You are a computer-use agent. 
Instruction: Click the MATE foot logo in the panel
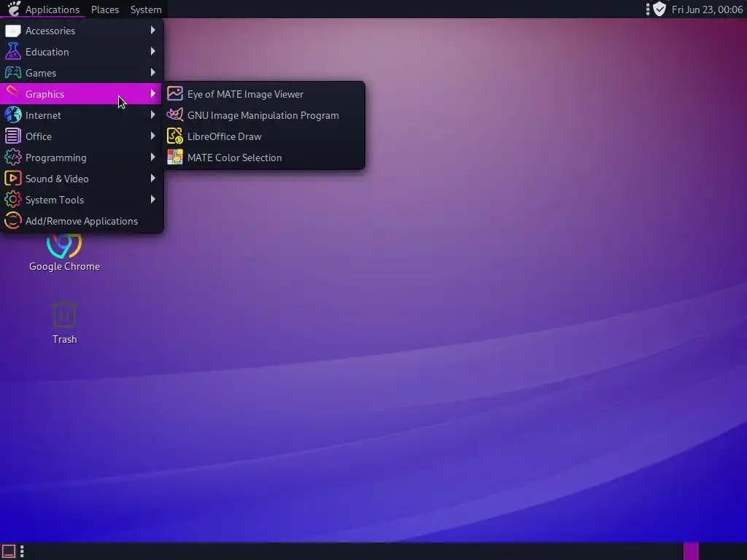[15, 9]
